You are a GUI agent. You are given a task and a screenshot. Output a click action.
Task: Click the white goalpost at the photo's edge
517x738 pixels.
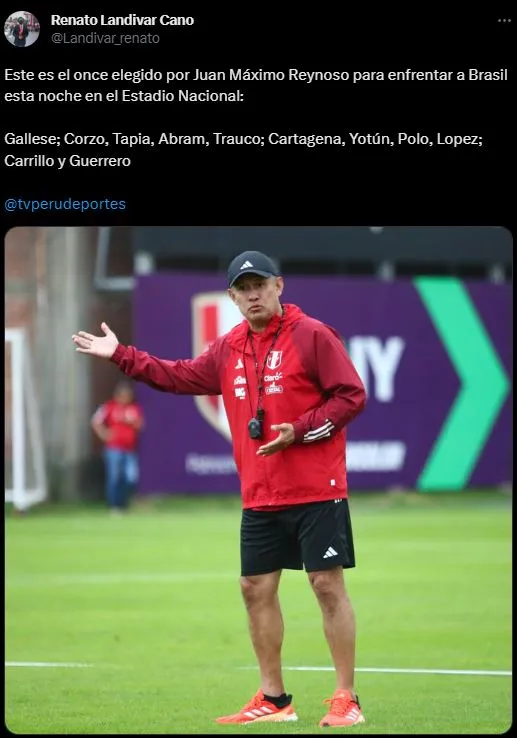[x=22, y=419]
